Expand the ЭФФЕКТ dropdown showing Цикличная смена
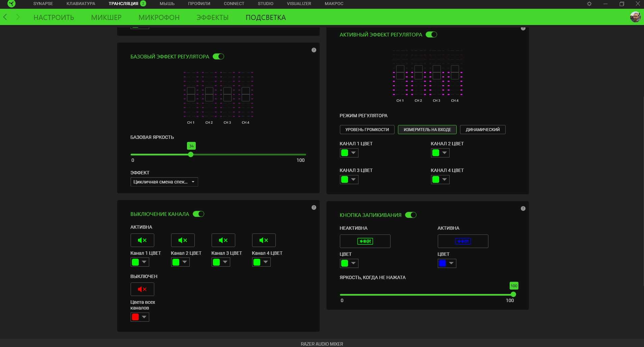This screenshot has width=644, height=347. (164, 182)
